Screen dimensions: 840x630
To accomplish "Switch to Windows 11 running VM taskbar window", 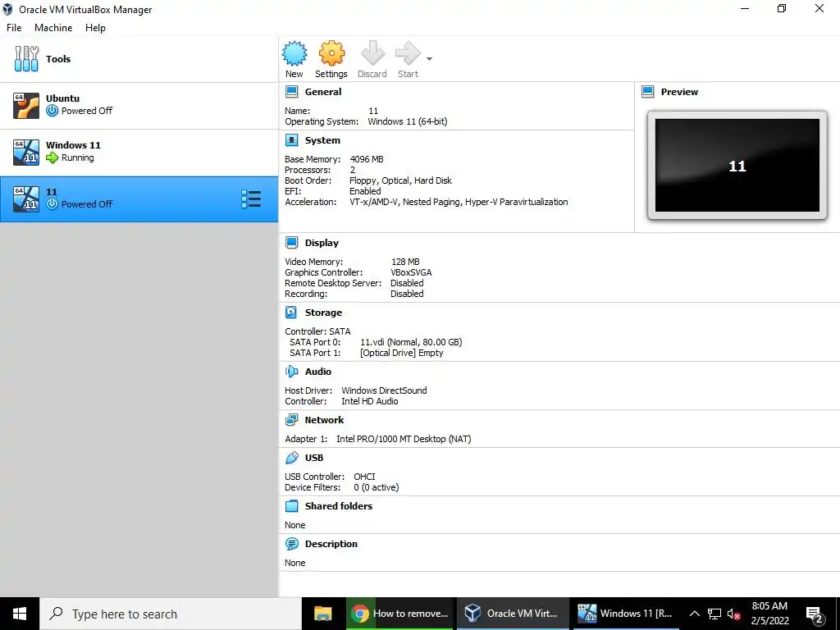I will pos(626,614).
